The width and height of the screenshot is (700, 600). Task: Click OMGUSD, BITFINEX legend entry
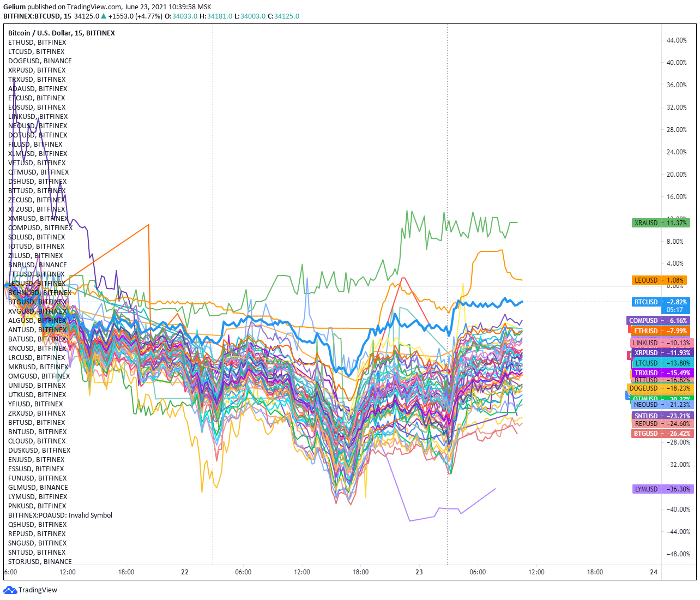tap(39, 376)
